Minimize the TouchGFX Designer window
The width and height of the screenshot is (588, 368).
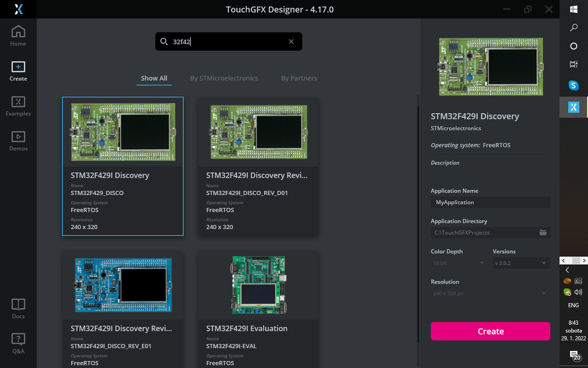tap(507, 9)
